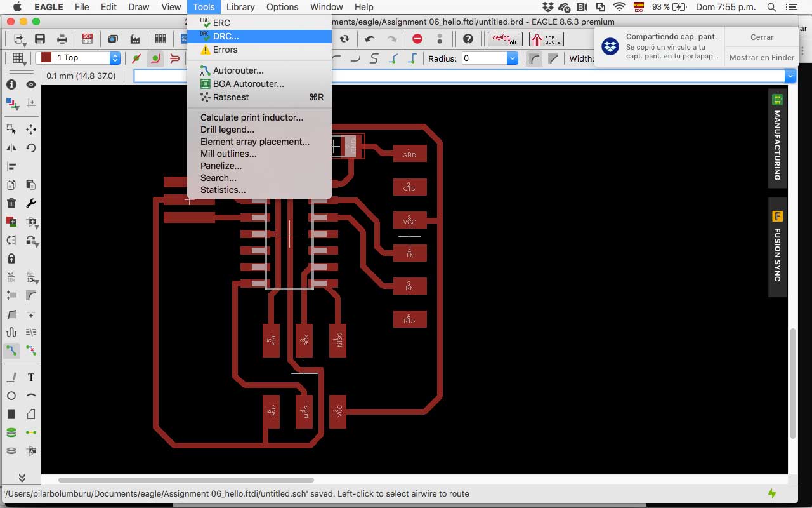Select the Circle drawing tool
Image resolution: width=812 pixels, height=508 pixels.
(x=11, y=396)
